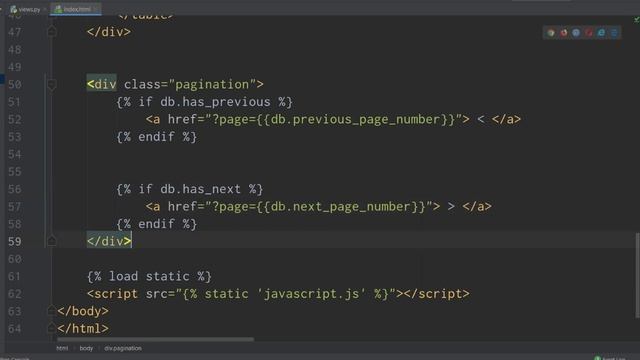
Task: Click the 'if db.has_previous' template tag
Action: tap(204, 102)
